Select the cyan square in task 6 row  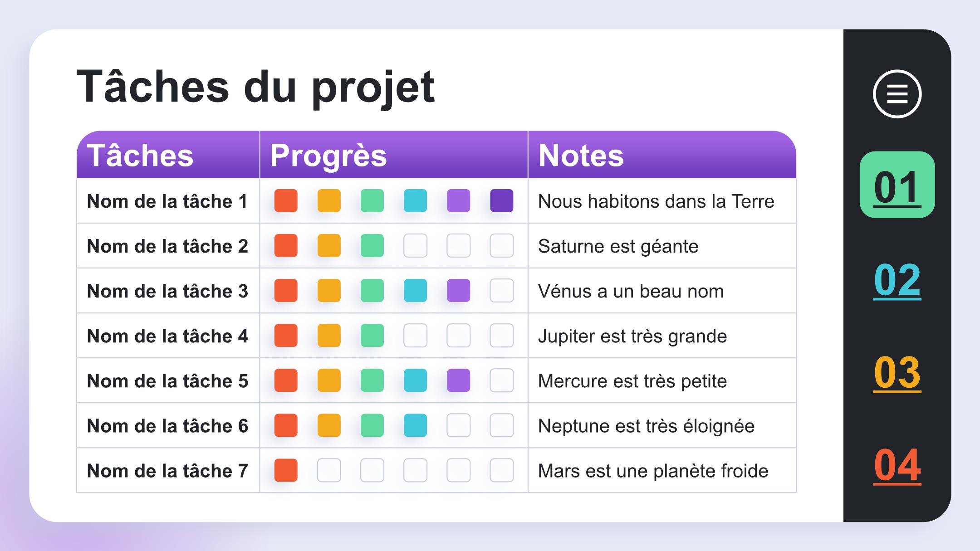coord(415,425)
